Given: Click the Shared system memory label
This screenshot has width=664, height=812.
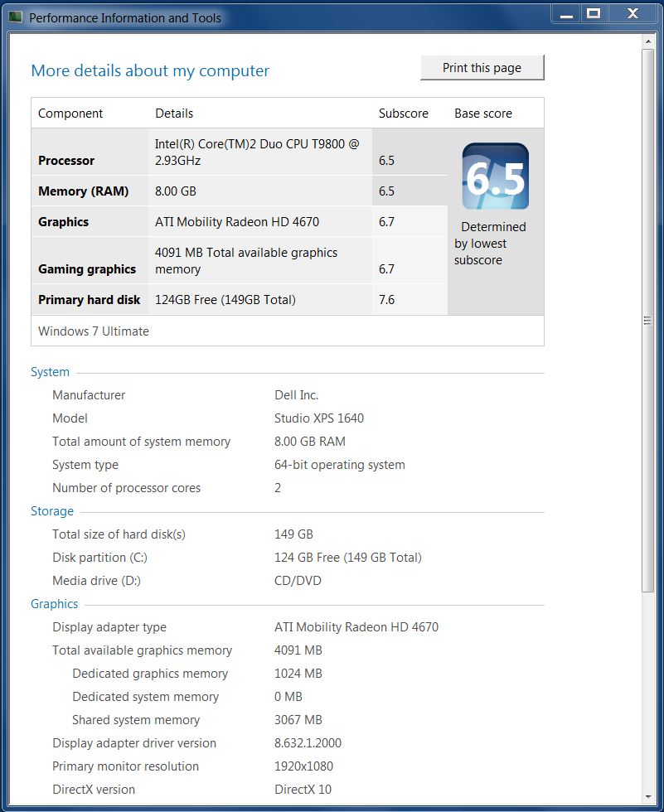Looking at the screenshot, I should (136, 720).
